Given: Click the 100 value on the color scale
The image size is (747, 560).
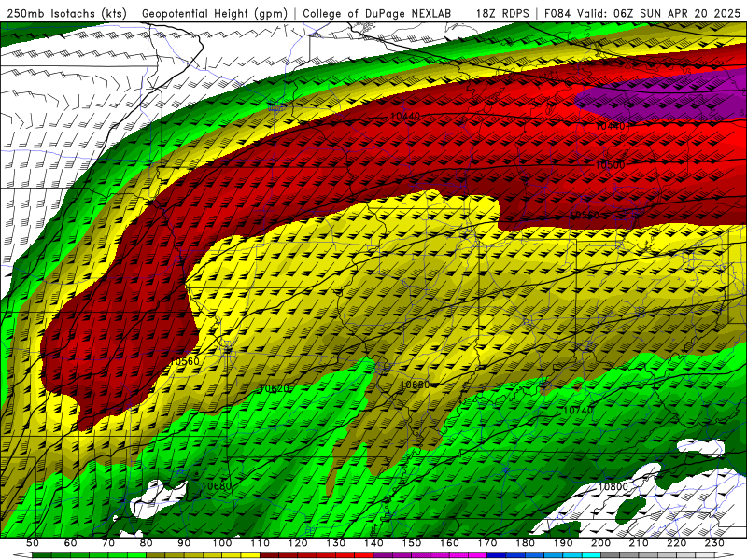Looking at the screenshot, I should [222, 543].
